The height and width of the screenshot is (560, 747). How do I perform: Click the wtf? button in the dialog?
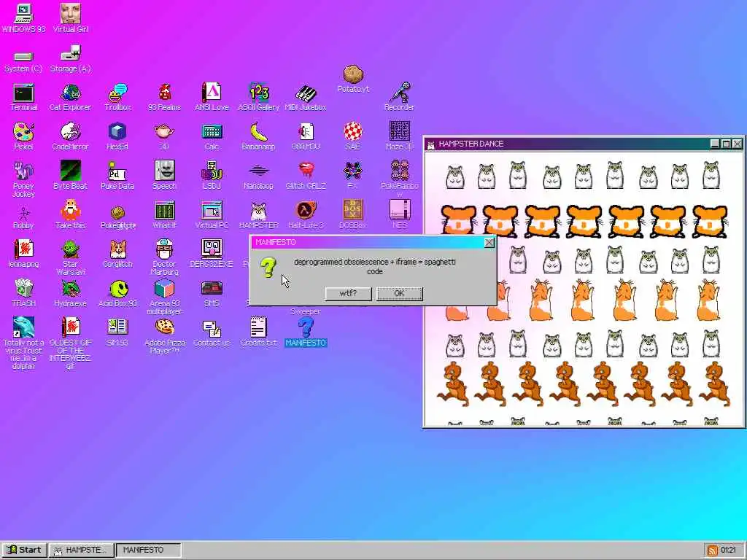(x=348, y=293)
